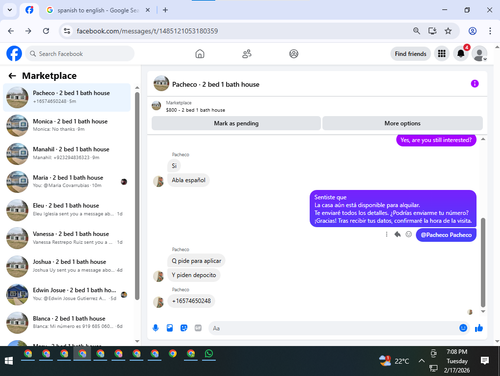This screenshot has width=500, height=376.
Task: Open the tab search dropdown arrow
Action: click(10, 10)
